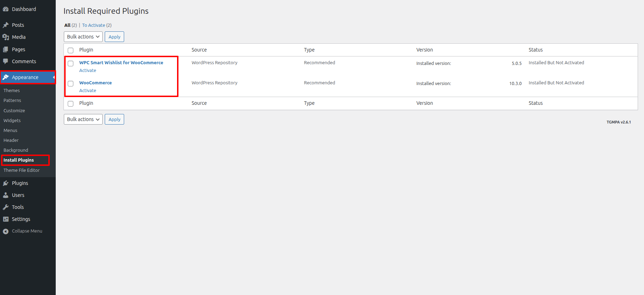Open Themes in Appearance submenu
The image size is (644, 295).
12,91
